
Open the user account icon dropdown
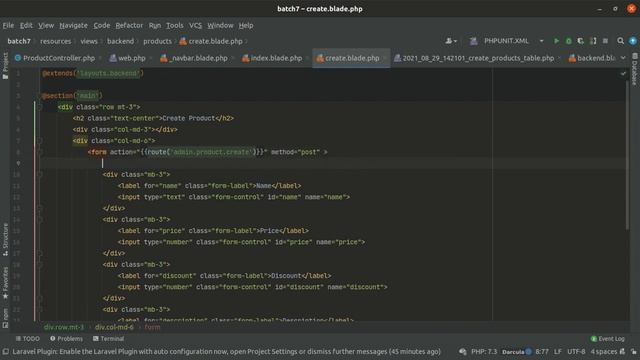click(x=451, y=41)
